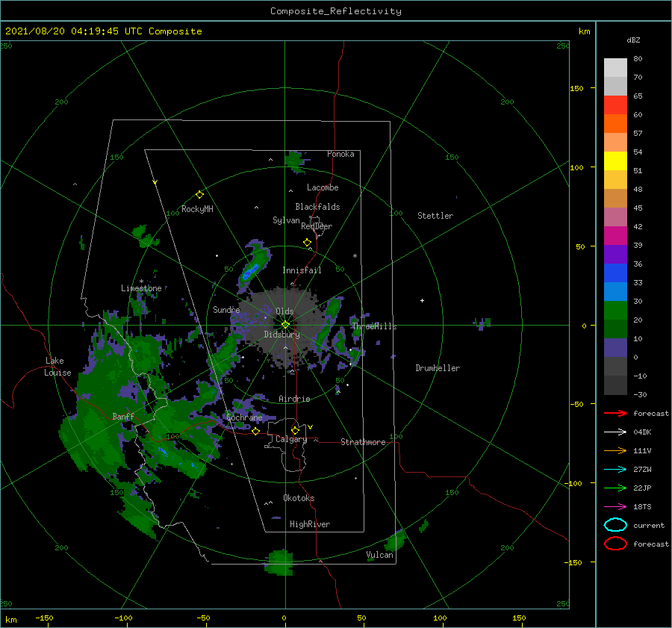Select the RockyMH label
Viewport: 672px width, 628px height.
click(197, 209)
